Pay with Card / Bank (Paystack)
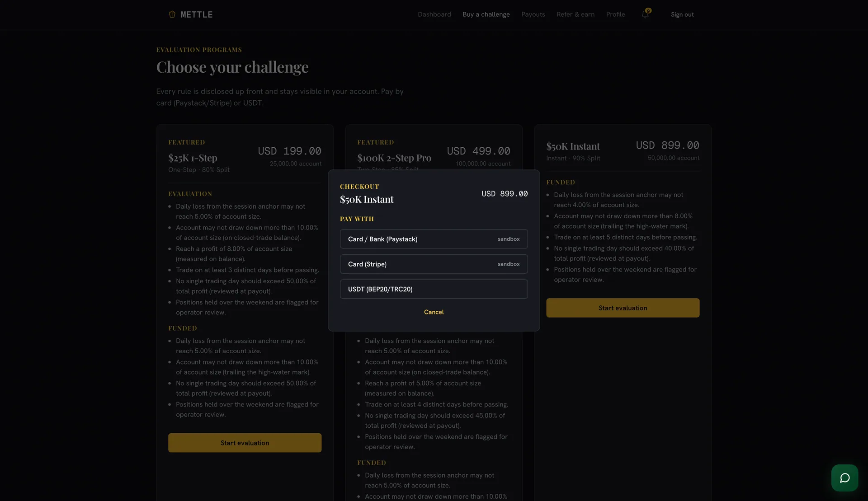The image size is (868, 501). pos(434,239)
